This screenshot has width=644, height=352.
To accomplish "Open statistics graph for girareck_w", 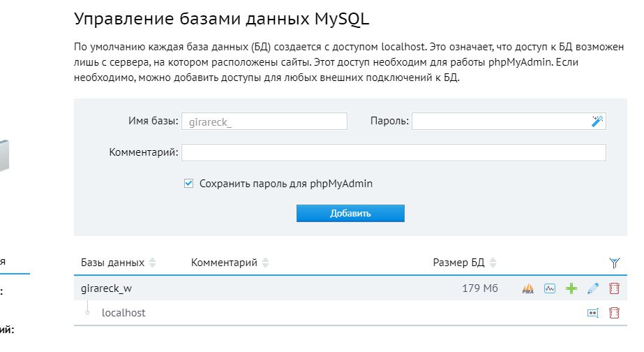I will click(x=550, y=288).
